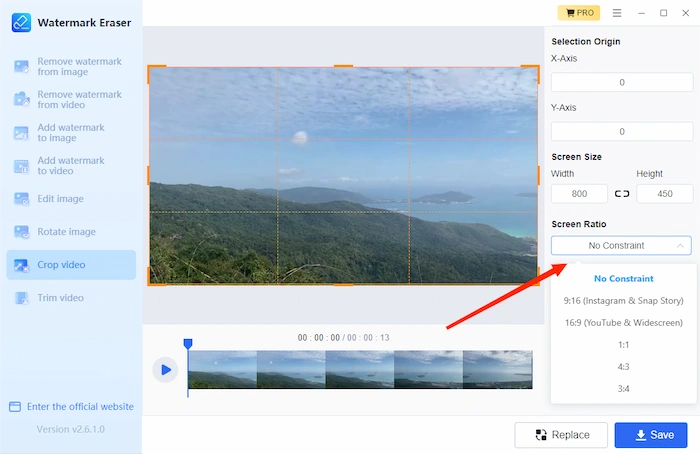Viewport: 700px width, 454px height.
Task: Save the cropped video
Action: (x=651, y=435)
